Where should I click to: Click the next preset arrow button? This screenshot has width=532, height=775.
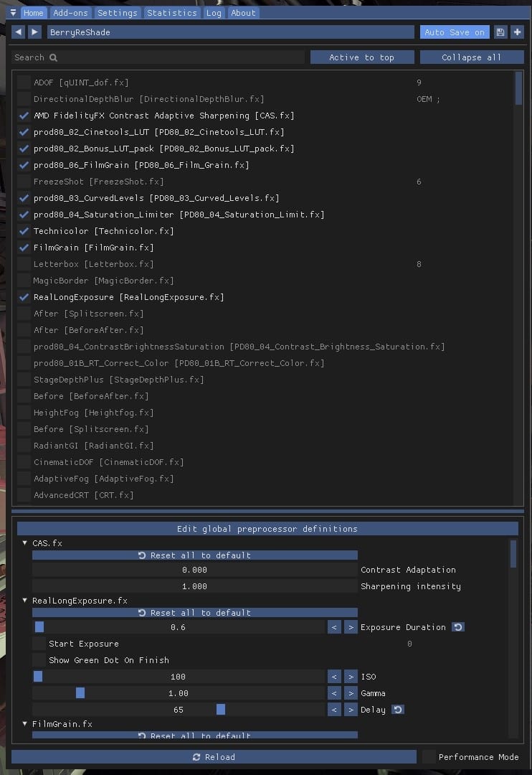(x=34, y=32)
